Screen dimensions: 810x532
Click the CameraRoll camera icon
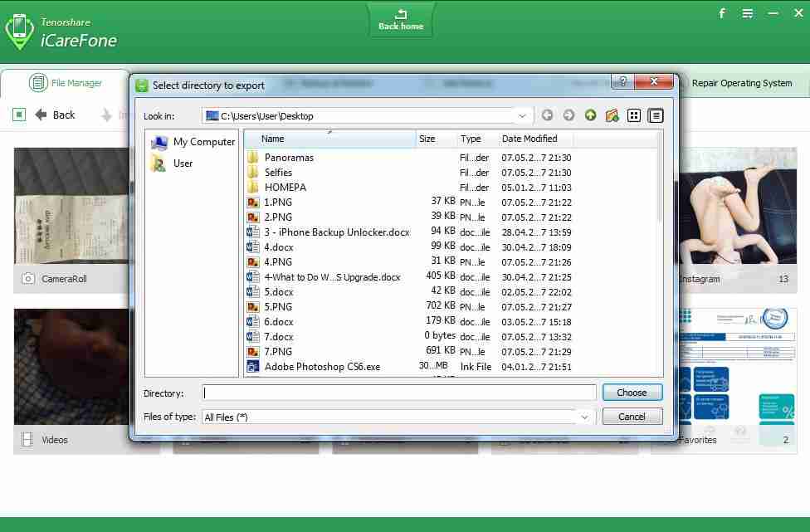pos(28,279)
